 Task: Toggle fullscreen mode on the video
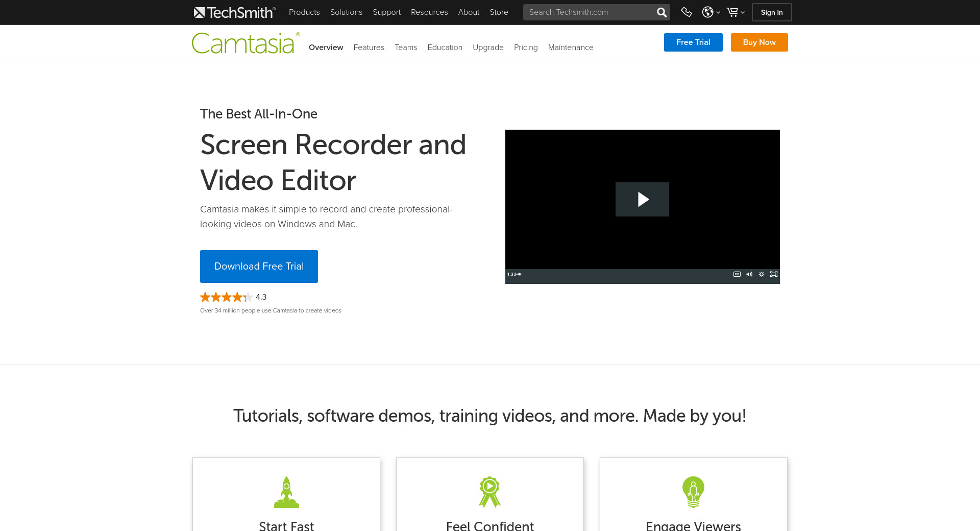coord(774,274)
